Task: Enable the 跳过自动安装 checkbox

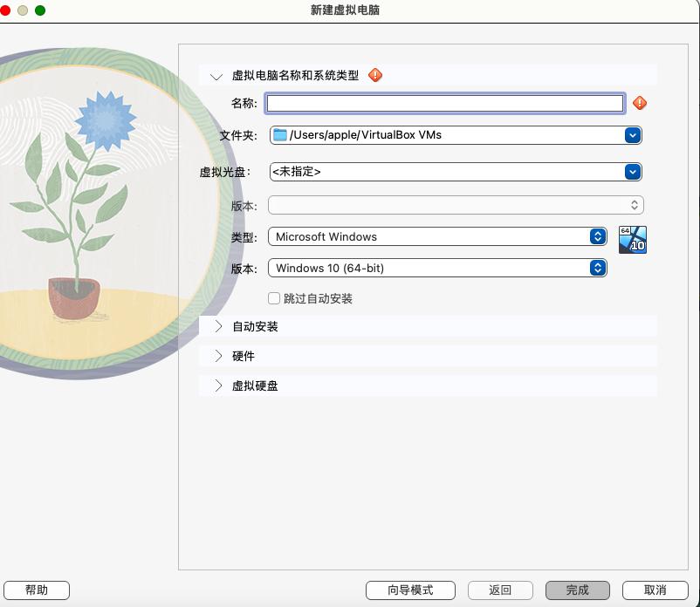Action: pyautogui.click(x=274, y=298)
